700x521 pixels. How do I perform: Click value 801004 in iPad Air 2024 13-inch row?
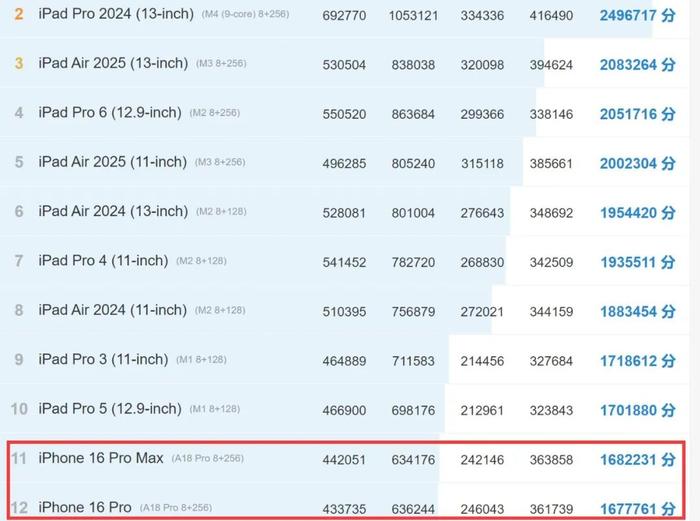point(413,213)
